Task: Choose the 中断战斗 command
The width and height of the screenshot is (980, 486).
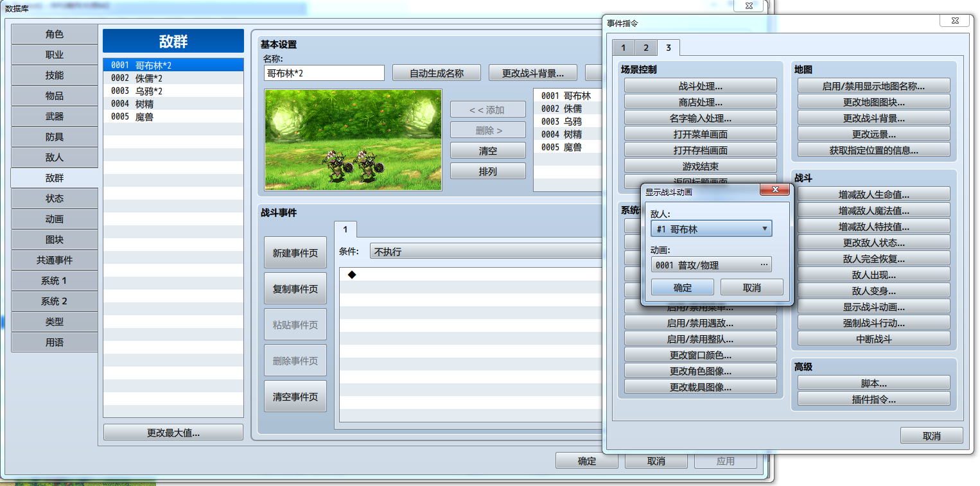Action: pos(874,338)
